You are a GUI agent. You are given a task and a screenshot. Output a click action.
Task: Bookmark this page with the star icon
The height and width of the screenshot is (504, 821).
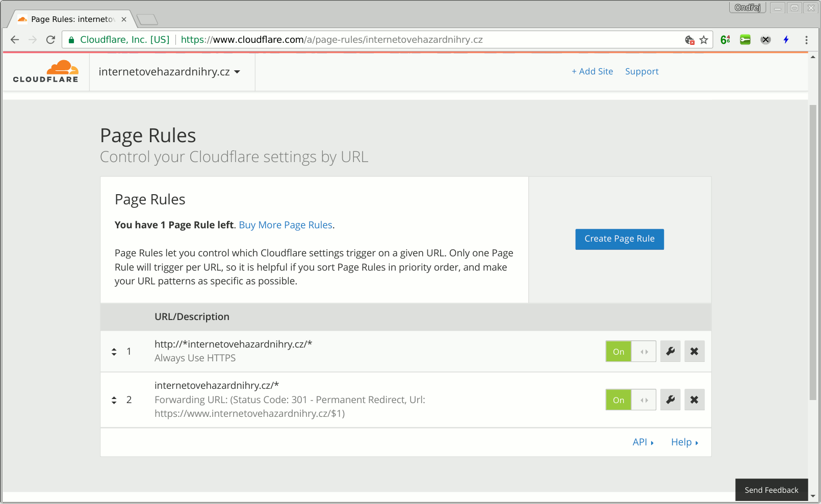pyautogui.click(x=704, y=40)
